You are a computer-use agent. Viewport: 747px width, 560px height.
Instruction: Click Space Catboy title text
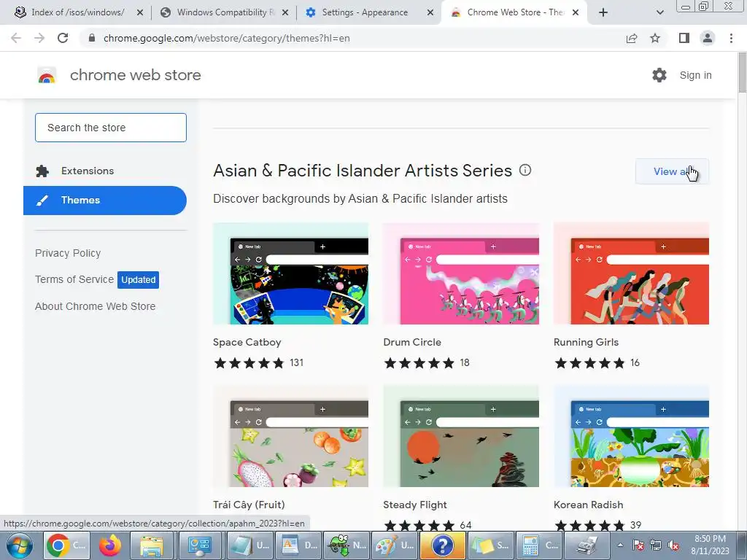coord(247,342)
